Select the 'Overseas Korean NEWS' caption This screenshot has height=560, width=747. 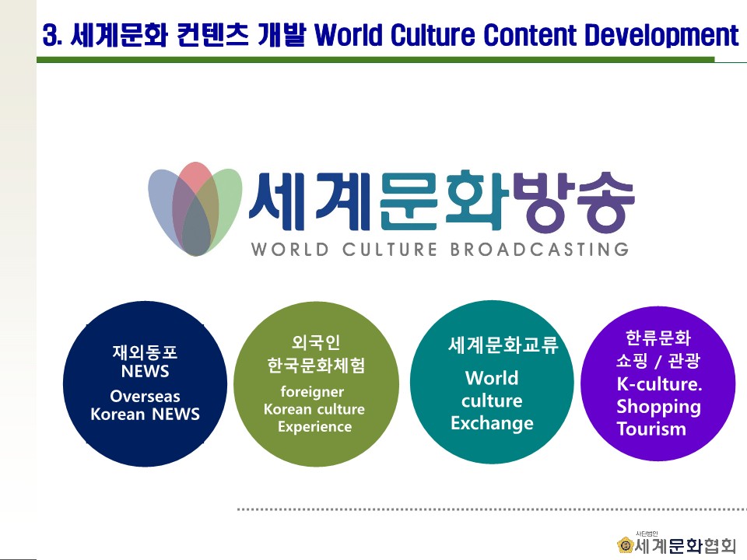point(145,405)
